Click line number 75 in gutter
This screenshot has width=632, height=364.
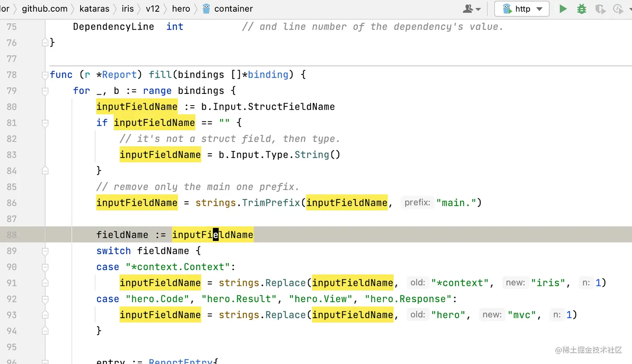pos(12,27)
